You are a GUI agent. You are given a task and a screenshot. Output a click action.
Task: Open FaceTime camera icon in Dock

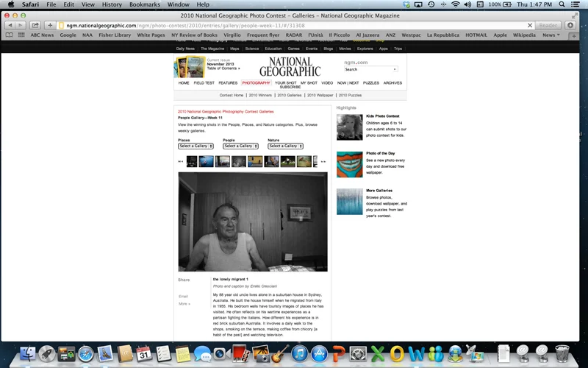221,354
